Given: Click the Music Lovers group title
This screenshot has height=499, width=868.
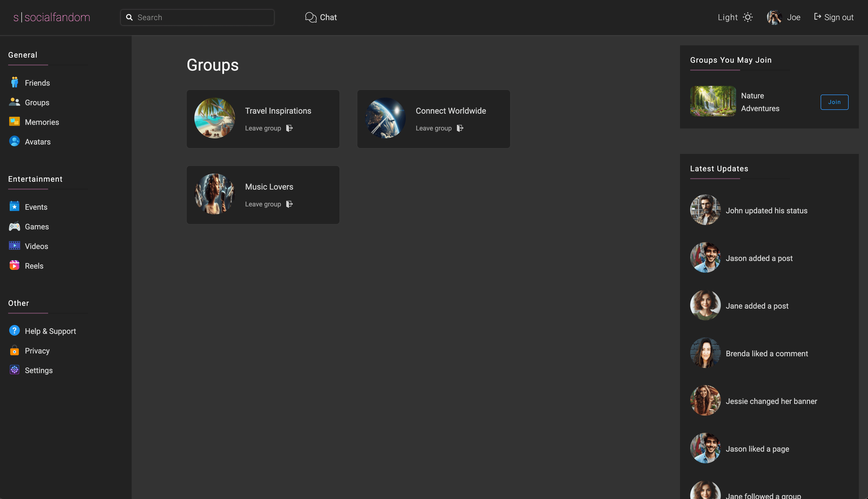Looking at the screenshot, I should (x=269, y=187).
